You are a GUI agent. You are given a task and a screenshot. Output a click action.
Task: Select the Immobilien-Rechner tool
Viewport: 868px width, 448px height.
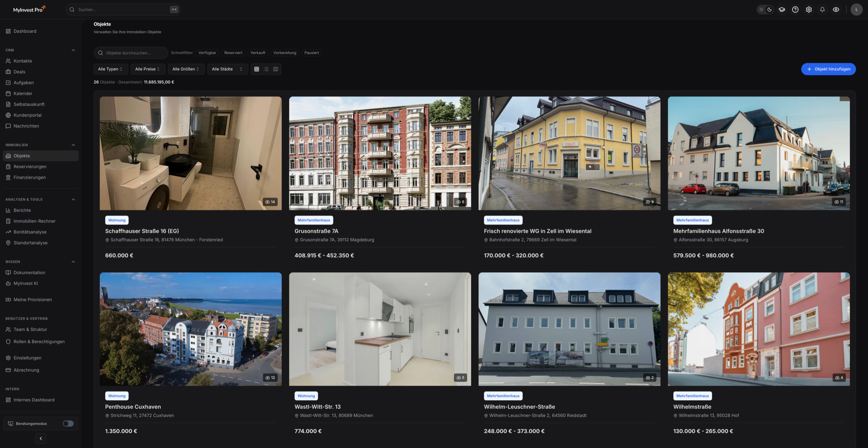[x=34, y=221]
